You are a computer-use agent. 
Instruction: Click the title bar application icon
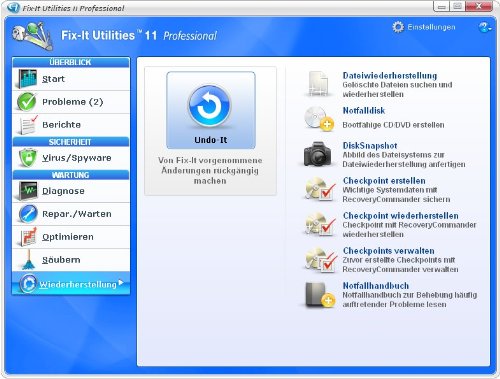click(x=13, y=7)
